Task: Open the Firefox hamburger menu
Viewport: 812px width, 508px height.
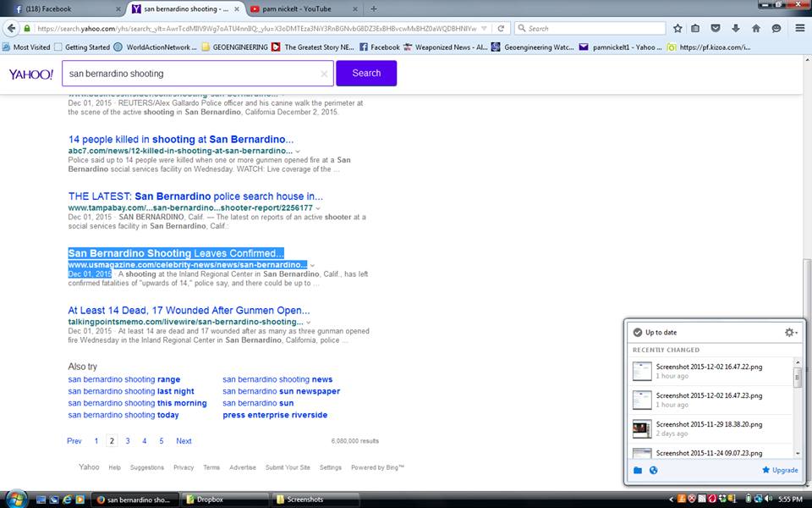Action: pyautogui.click(x=800, y=28)
